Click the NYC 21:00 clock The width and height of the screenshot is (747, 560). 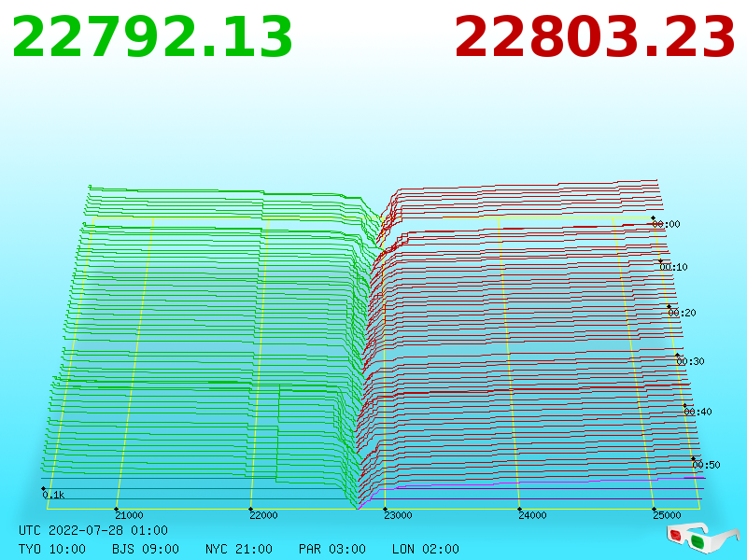(x=239, y=549)
